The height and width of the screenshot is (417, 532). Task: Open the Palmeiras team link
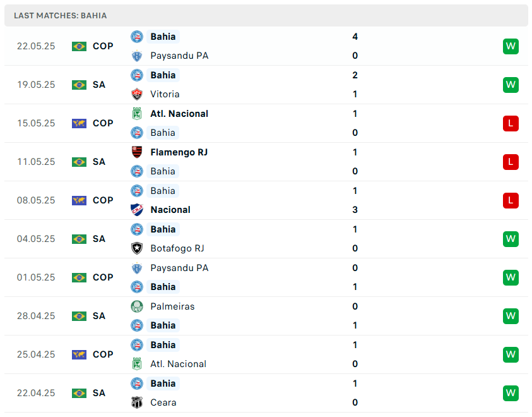tap(172, 306)
